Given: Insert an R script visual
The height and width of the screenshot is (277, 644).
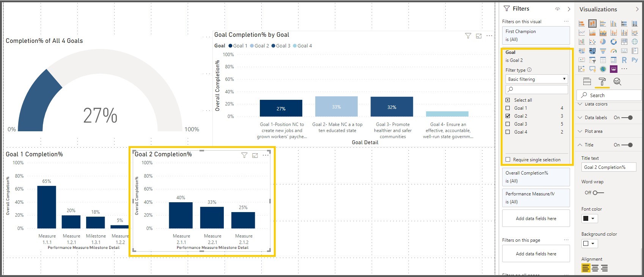Looking at the screenshot, I should (624, 60).
